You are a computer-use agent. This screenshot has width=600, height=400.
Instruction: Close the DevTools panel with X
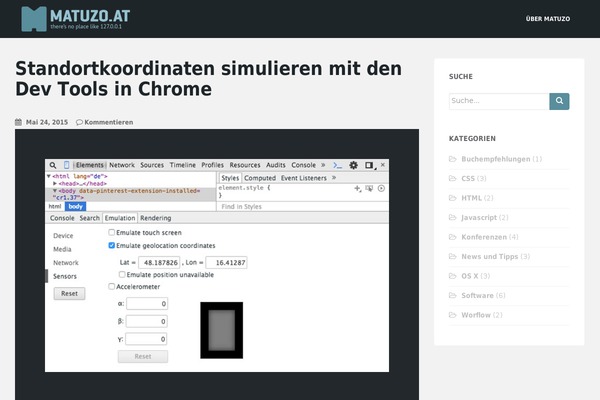(383, 165)
